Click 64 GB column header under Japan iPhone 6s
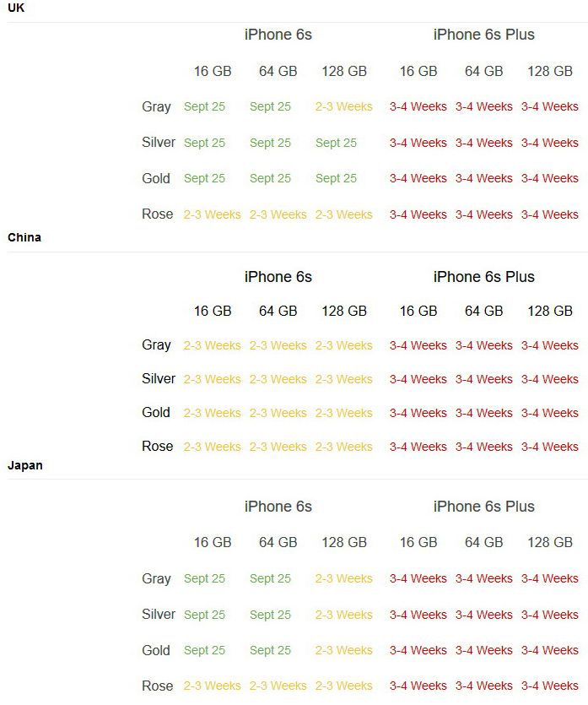588x705 pixels. pyautogui.click(x=278, y=543)
